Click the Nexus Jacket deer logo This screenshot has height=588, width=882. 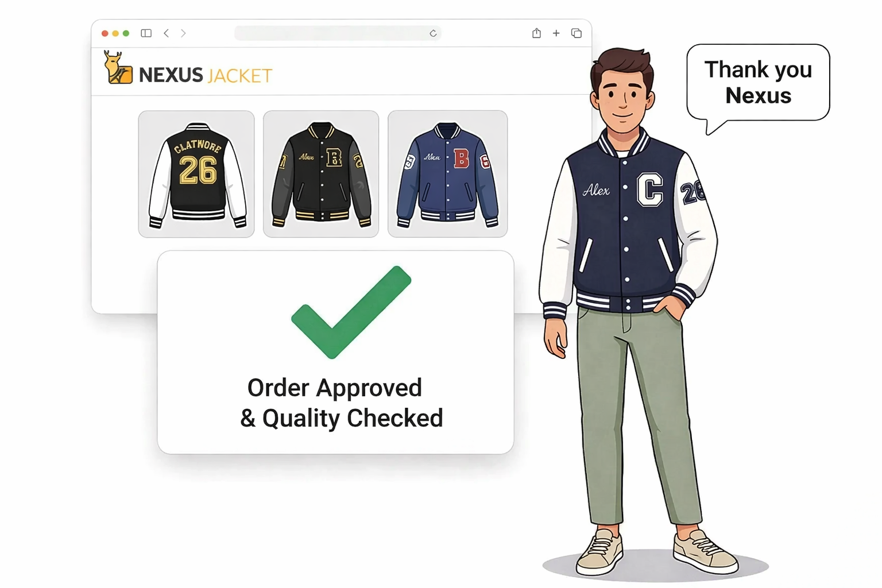pos(118,68)
